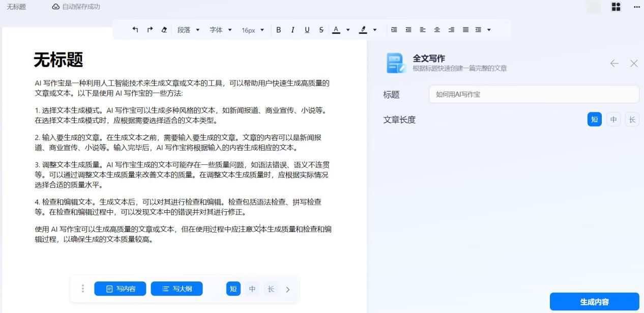Click the paragraph starting 1. 选择文本生成模式
This screenshot has width=644, height=313.
[182, 116]
